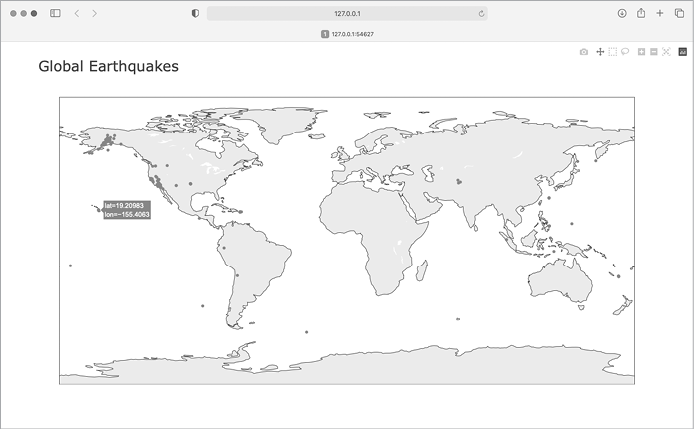Zoom in on the map with plus icon
Viewport: 694px width, 429px height.
point(641,52)
